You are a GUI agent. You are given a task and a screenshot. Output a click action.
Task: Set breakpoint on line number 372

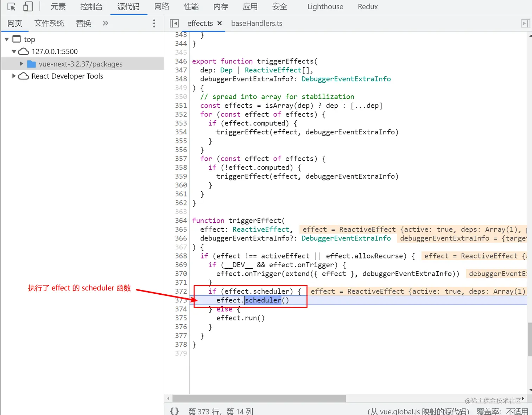pyautogui.click(x=181, y=291)
